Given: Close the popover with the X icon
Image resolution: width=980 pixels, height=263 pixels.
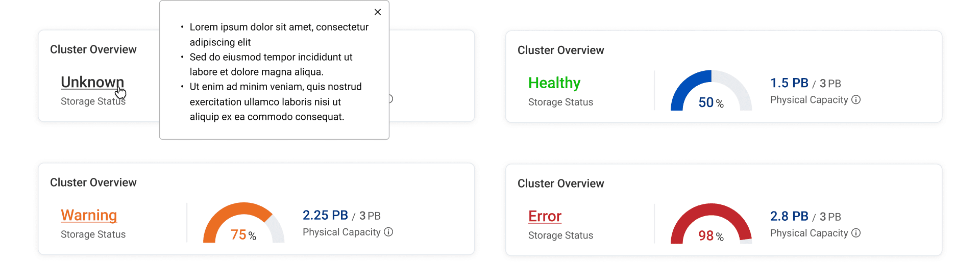Looking at the screenshot, I should coord(378,12).
